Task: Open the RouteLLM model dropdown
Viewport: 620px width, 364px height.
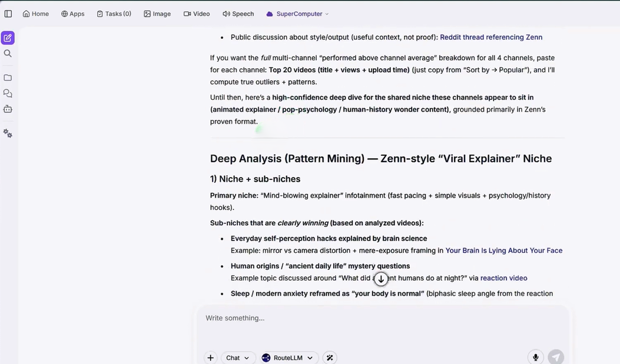Action: [287, 358]
